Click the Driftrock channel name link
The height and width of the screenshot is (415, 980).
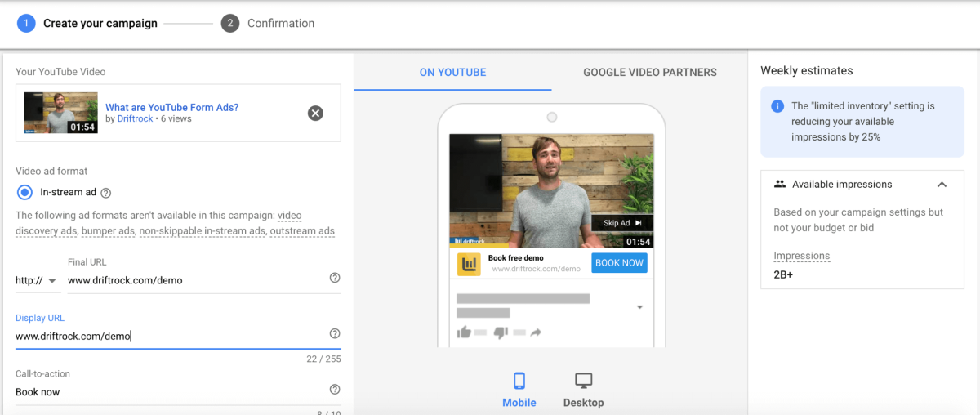point(136,118)
